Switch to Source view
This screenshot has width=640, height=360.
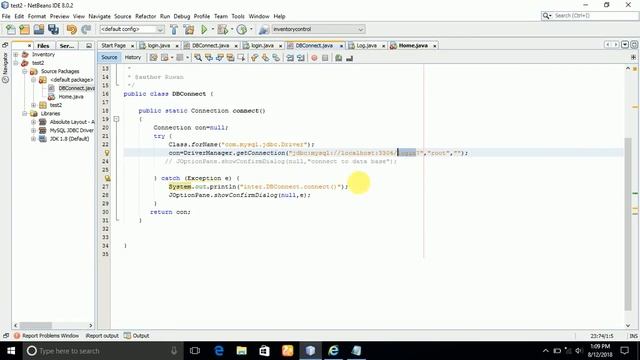coord(109,58)
